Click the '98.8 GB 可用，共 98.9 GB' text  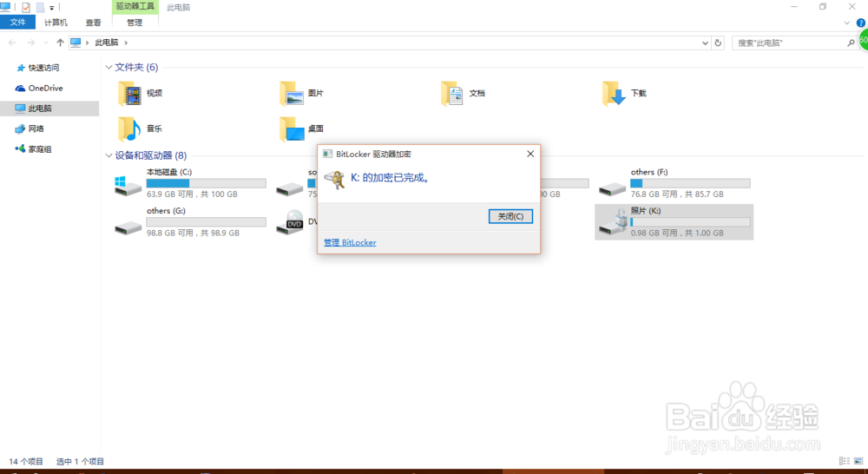(x=194, y=234)
